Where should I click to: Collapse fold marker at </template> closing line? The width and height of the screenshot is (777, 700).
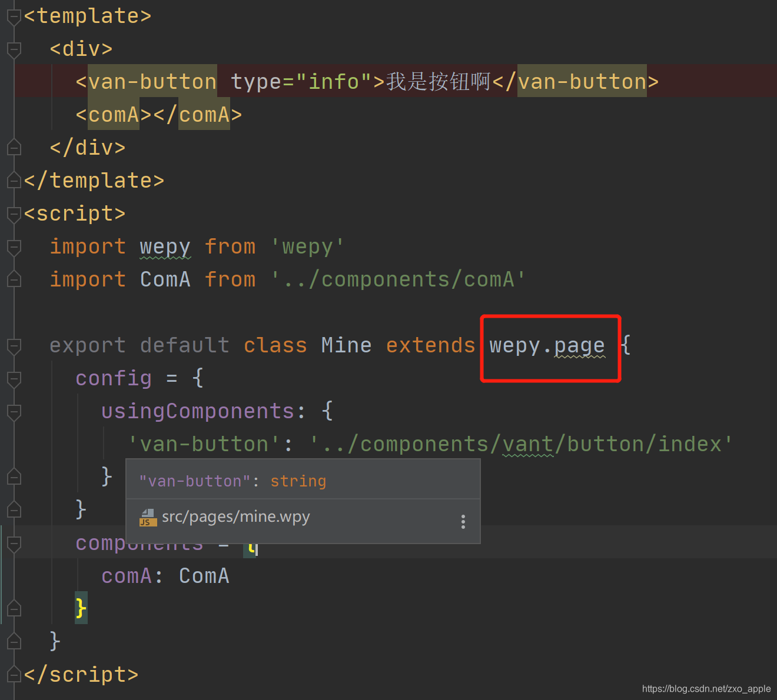(x=14, y=181)
